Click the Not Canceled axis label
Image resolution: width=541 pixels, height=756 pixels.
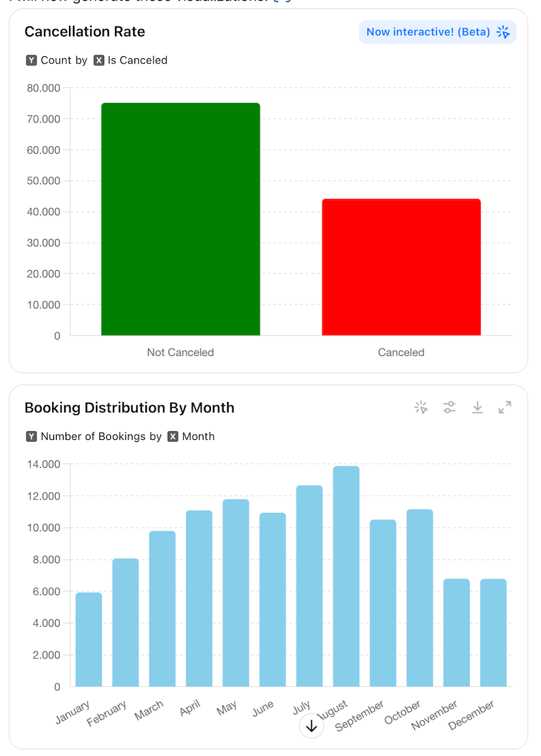point(180,352)
